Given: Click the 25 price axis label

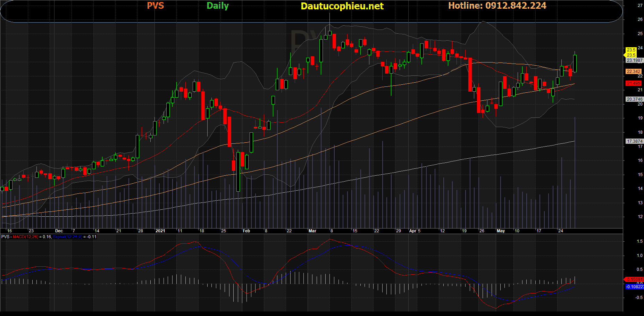Looking at the screenshot, I should point(640,34).
